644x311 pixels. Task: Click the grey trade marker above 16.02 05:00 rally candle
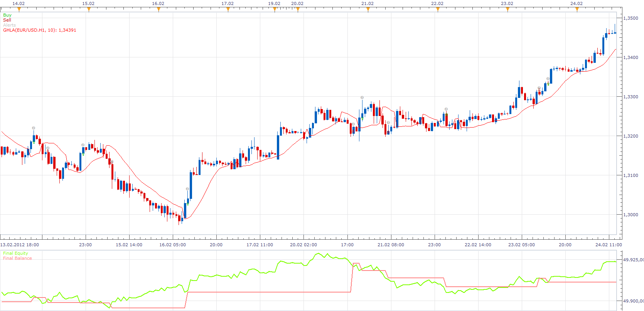coord(187,189)
